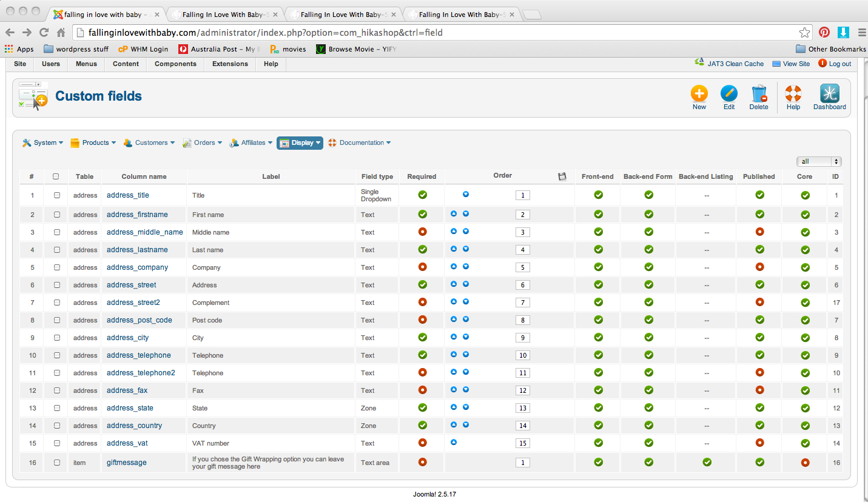Move address_firstname down with the arrow
The width and height of the screenshot is (868, 502).
[x=466, y=214]
